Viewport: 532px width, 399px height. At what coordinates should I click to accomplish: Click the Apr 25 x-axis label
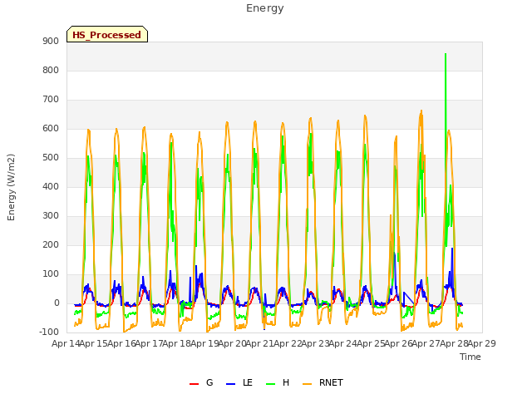371,343
